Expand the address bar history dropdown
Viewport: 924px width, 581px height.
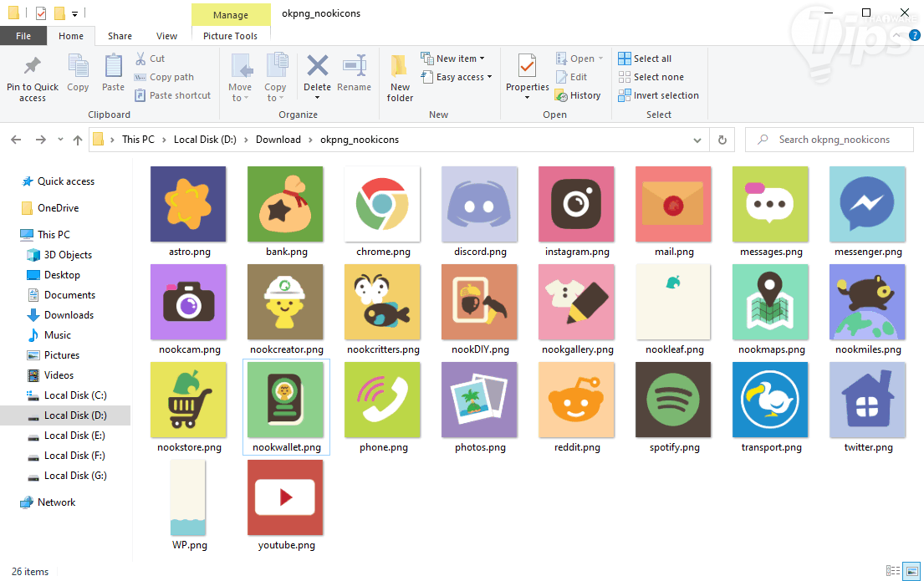point(701,140)
